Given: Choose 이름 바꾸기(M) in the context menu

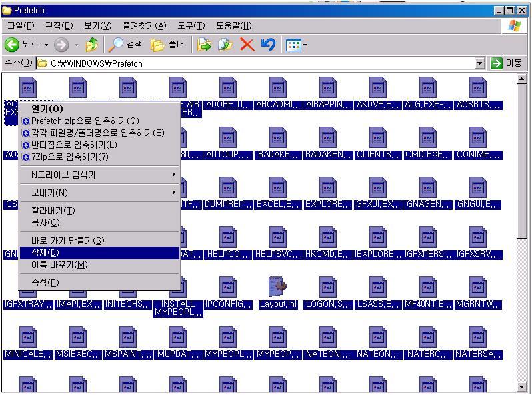Looking at the screenshot, I should (99, 265).
